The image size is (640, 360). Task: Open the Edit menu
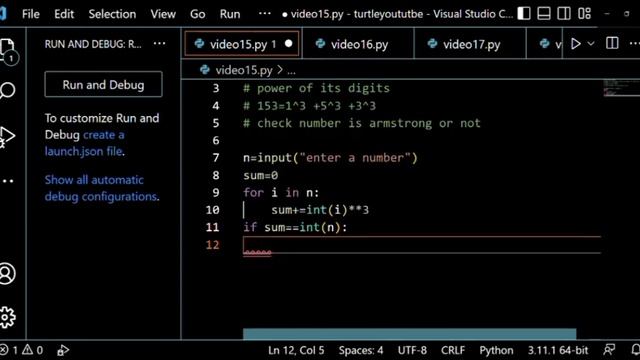coord(64,14)
